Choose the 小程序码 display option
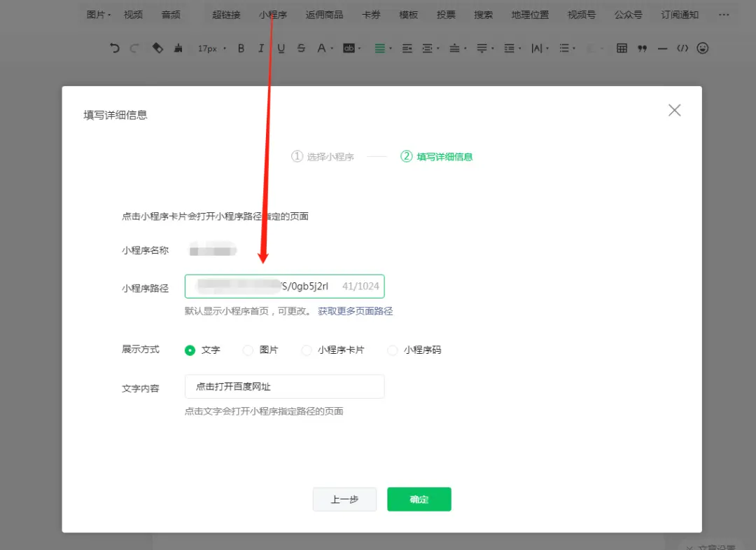 pyautogui.click(x=393, y=350)
